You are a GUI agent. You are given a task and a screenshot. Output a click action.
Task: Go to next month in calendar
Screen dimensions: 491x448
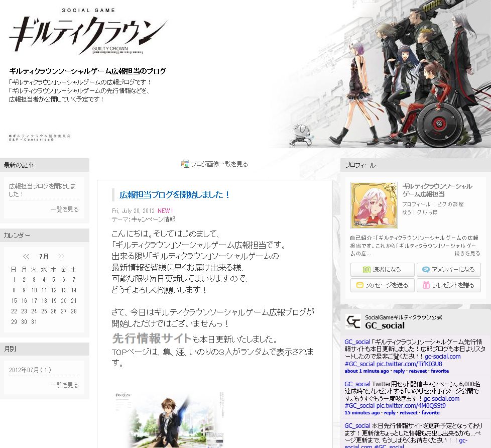click(61, 257)
